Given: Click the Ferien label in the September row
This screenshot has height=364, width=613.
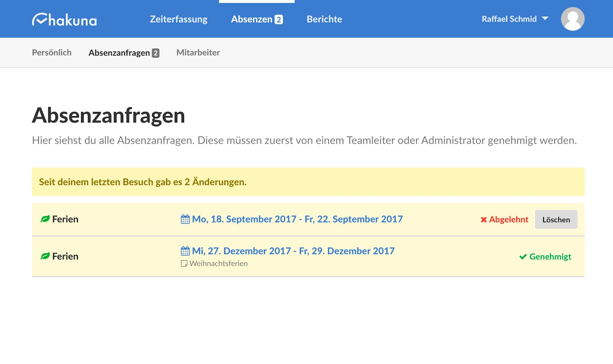Looking at the screenshot, I should (x=65, y=219).
